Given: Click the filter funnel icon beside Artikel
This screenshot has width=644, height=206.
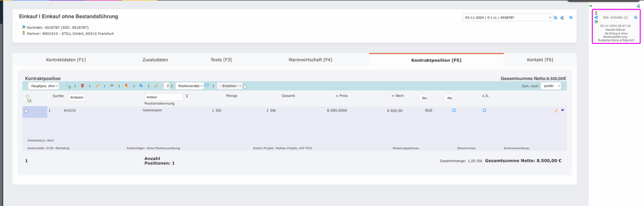Looking at the screenshot, I should pos(187,97).
